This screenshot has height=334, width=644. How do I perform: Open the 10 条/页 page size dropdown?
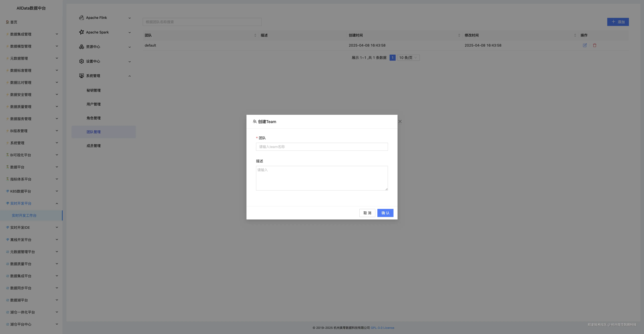(x=408, y=58)
